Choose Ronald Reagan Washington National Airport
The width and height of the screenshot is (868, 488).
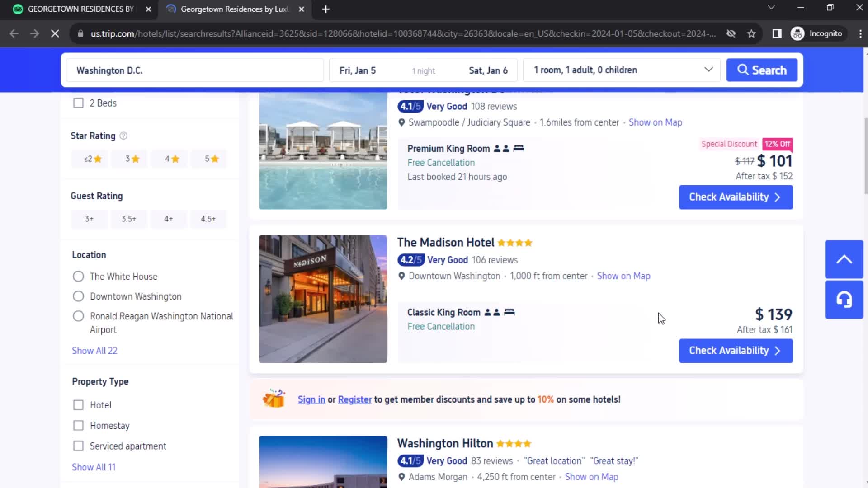[78, 316]
